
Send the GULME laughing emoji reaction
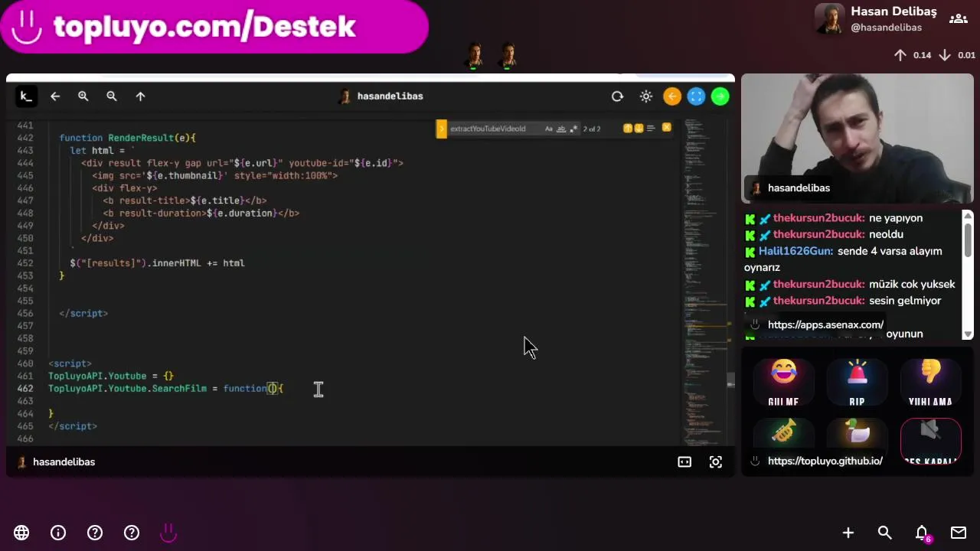(783, 383)
